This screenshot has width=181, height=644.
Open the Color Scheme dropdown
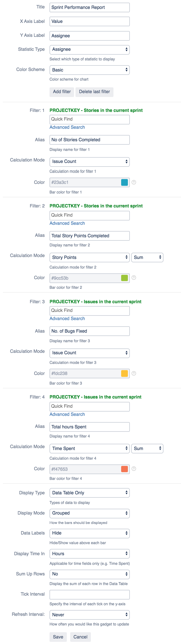point(89,70)
